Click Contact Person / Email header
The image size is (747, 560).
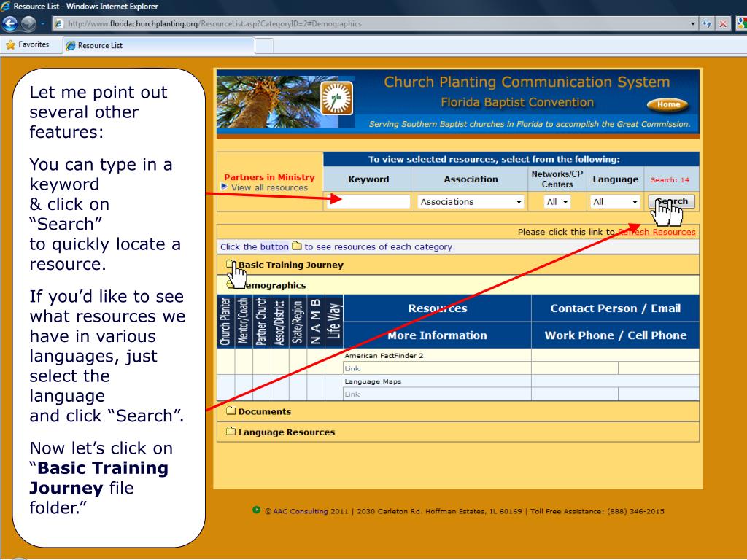[x=615, y=308]
